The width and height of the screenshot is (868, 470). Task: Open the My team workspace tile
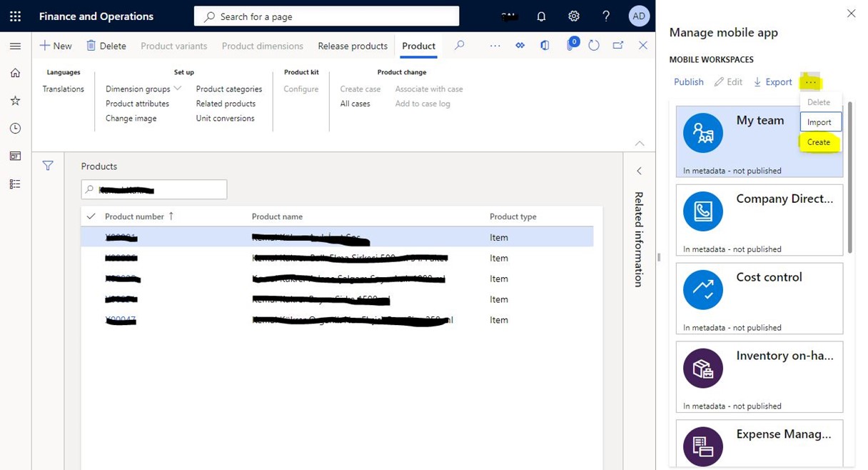click(x=759, y=141)
